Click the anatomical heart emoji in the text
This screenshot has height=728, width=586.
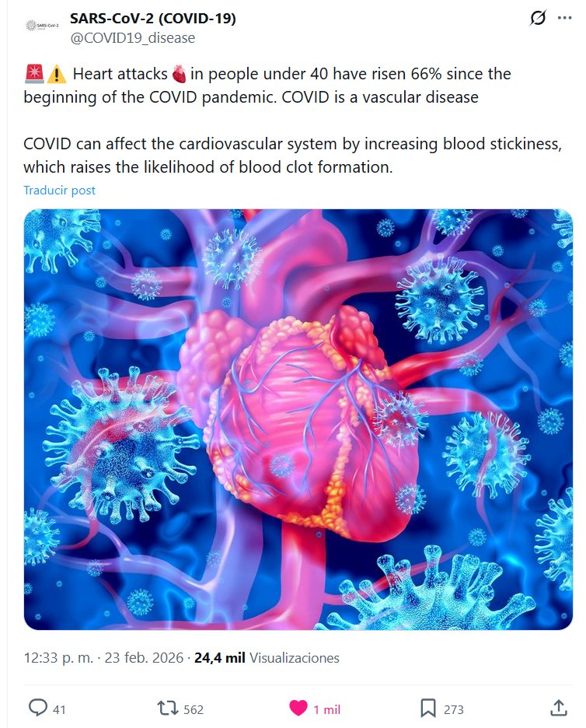[x=180, y=75]
